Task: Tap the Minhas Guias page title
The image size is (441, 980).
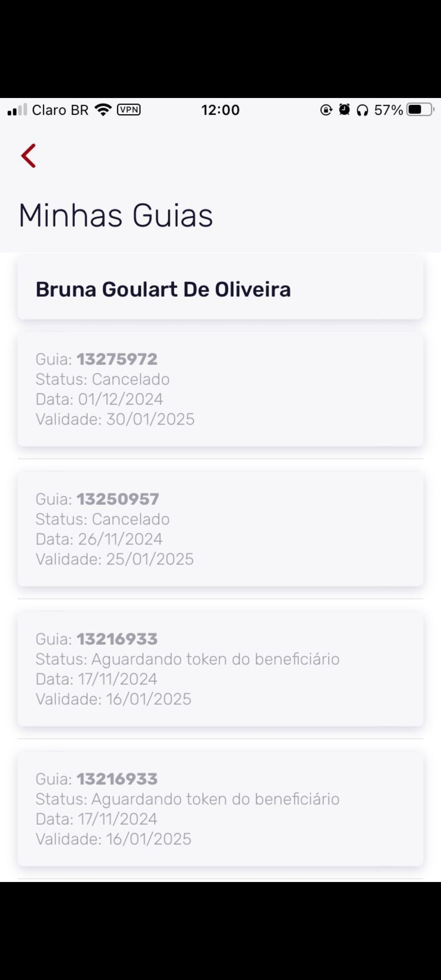Action: click(116, 215)
